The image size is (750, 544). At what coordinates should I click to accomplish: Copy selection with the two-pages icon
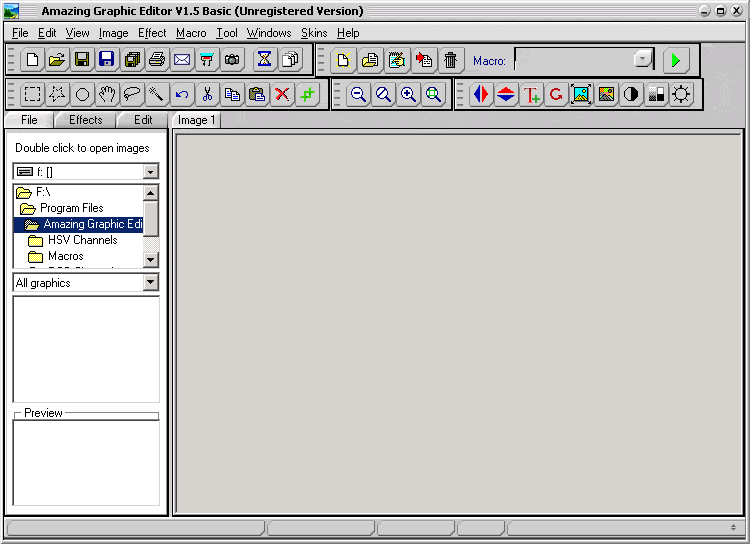click(232, 94)
